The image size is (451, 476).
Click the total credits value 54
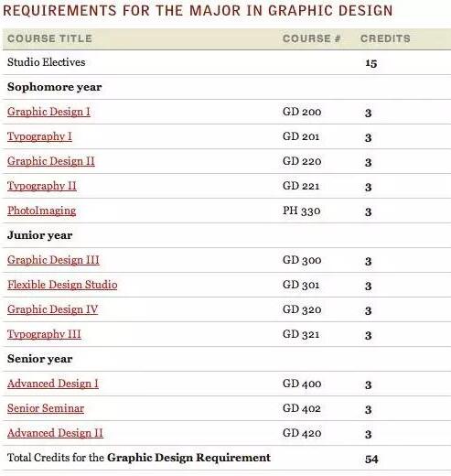[371, 459]
